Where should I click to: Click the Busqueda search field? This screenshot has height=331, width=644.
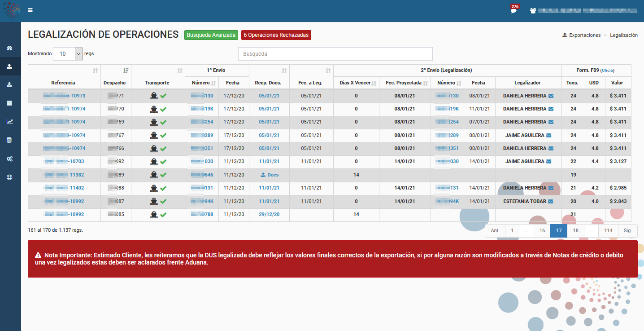coord(335,54)
